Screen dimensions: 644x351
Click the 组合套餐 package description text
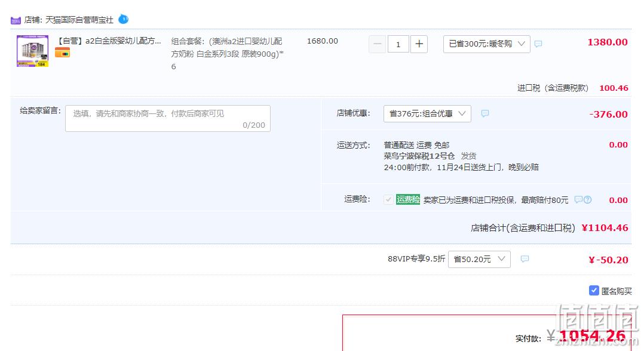228,54
